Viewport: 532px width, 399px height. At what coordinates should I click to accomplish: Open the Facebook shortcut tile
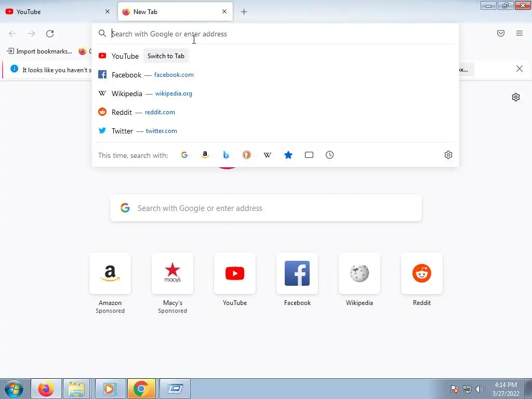(297, 273)
